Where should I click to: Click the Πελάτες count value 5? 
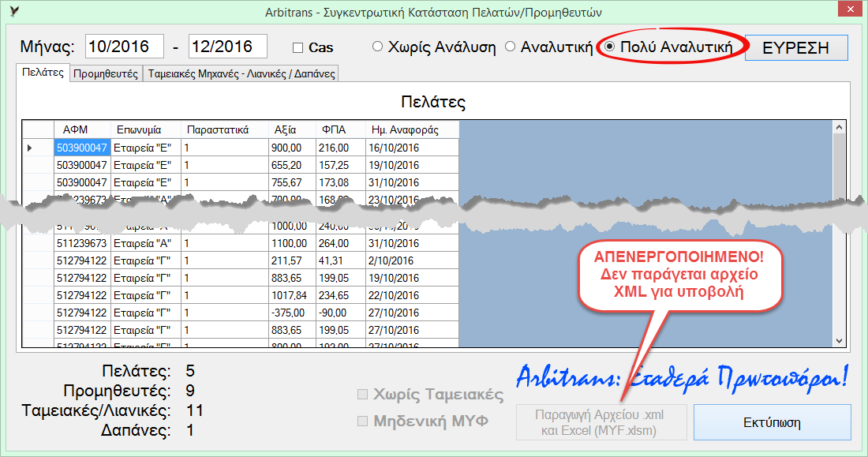(x=190, y=371)
